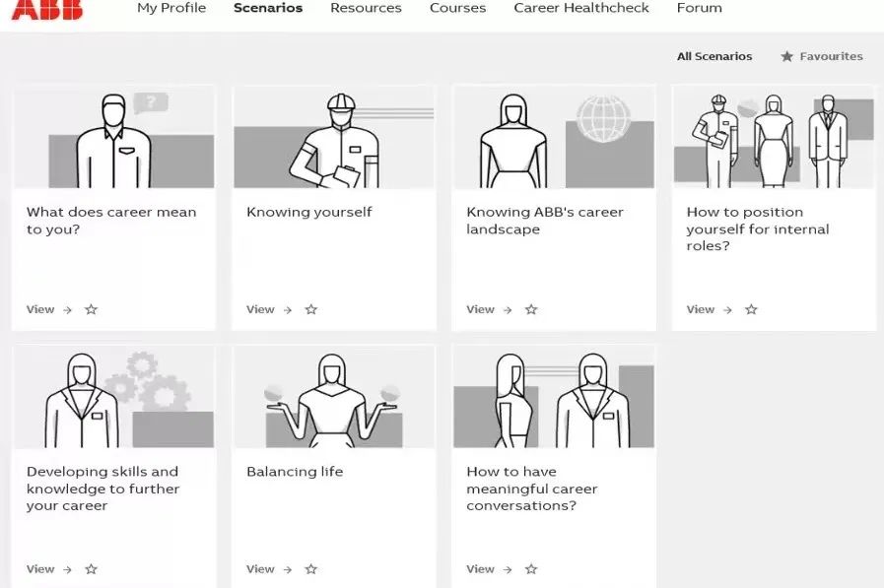Star the 'Developing skills and knowledge' card
This screenshot has width=884, height=588.
pos(92,569)
